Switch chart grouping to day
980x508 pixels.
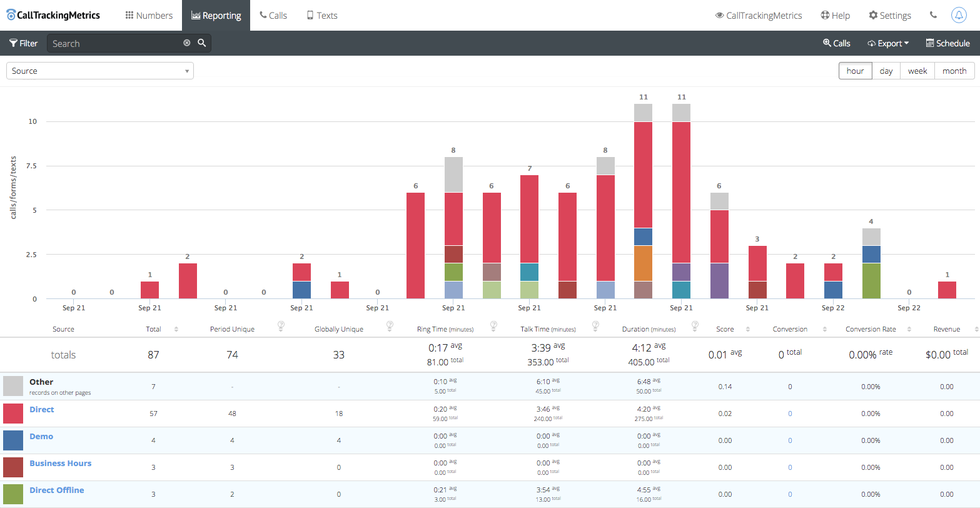[x=886, y=71]
